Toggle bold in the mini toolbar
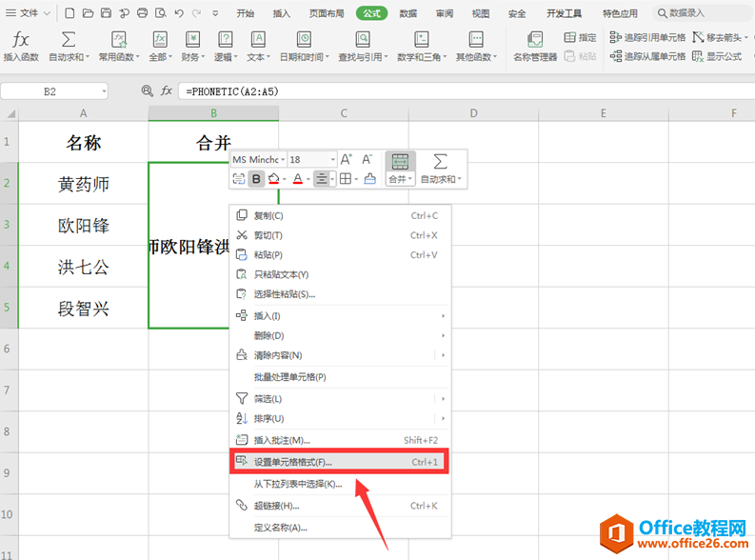Viewport: 755px width, 560px height. tap(257, 178)
